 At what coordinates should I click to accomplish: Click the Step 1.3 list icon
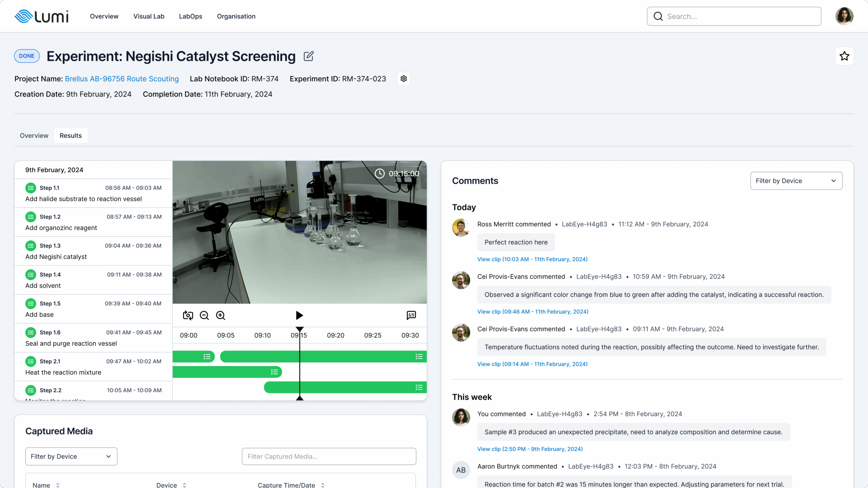coord(31,246)
